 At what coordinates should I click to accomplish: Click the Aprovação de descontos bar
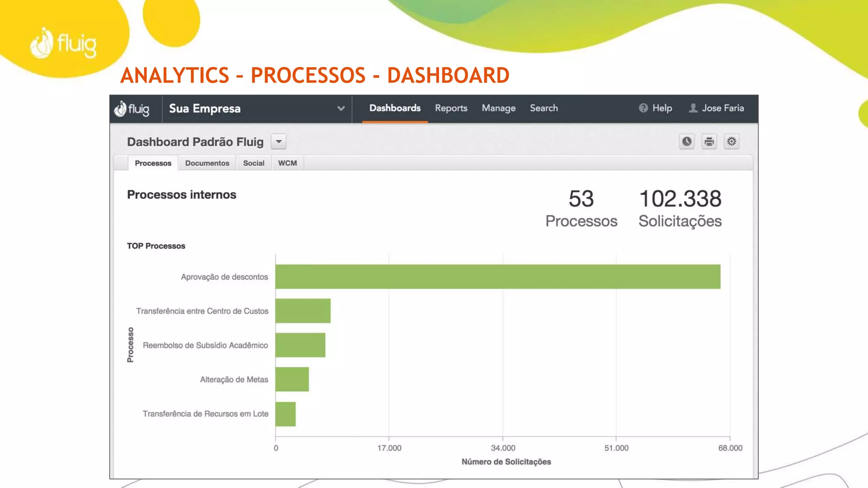pyautogui.click(x=498, y=277)
